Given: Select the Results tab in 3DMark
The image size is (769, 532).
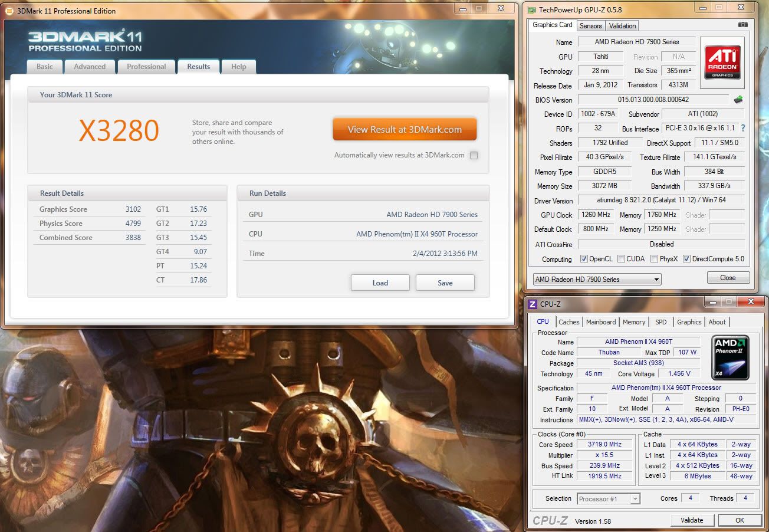Looking at the screenshot, I should (x=199, y=67).
